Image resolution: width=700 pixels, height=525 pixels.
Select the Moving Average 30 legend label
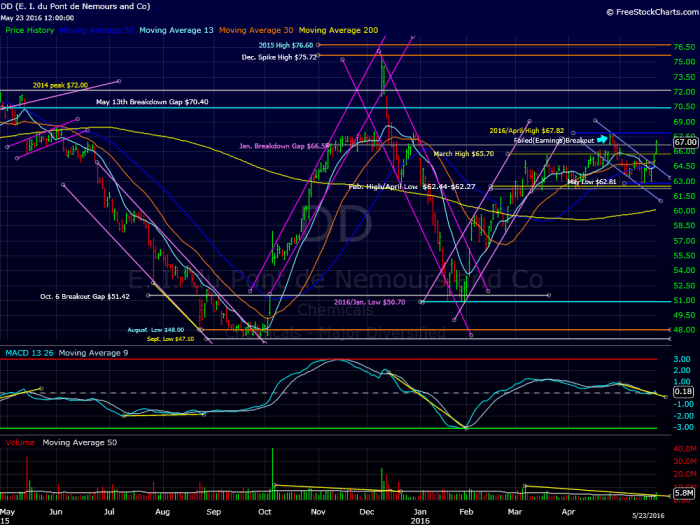pos(256,30)
